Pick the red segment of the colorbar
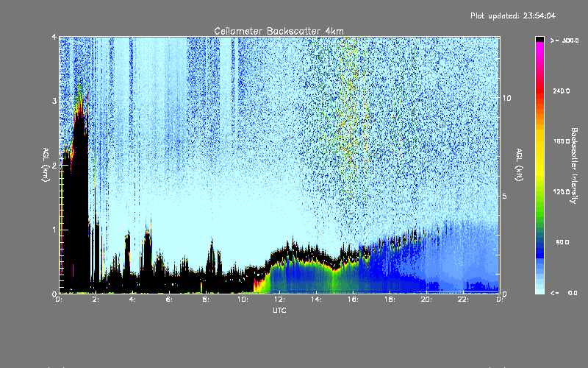The image size is (588, 368). [539, 90]
